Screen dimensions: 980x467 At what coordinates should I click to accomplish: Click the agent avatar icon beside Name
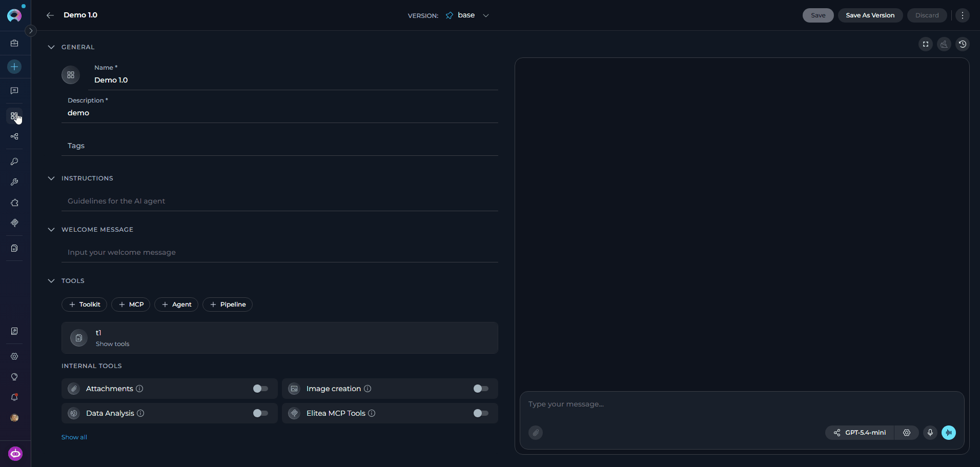coord(71,75)
